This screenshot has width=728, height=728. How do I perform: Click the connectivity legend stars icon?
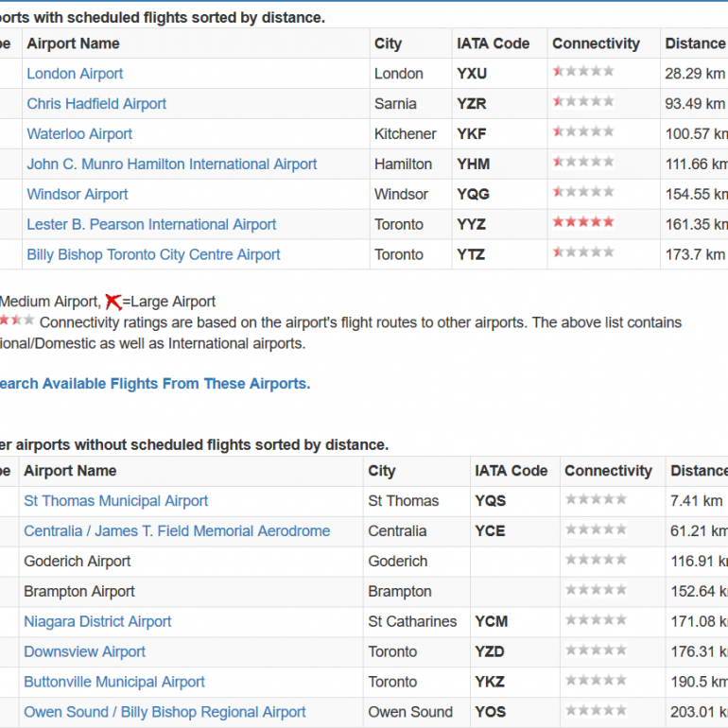point(17,321)
